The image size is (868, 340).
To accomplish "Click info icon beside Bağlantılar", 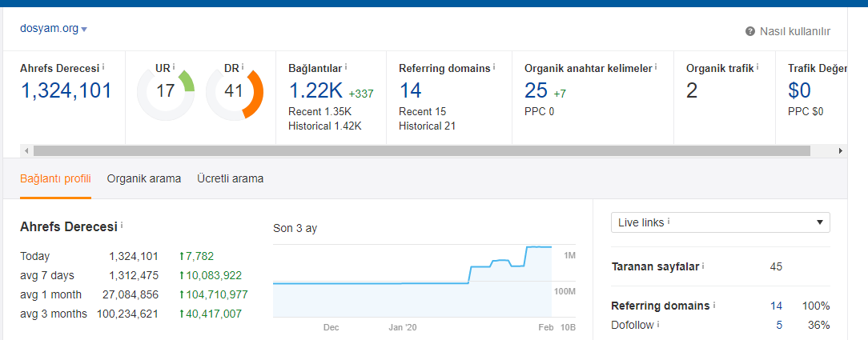I will [x=346, y=67].
